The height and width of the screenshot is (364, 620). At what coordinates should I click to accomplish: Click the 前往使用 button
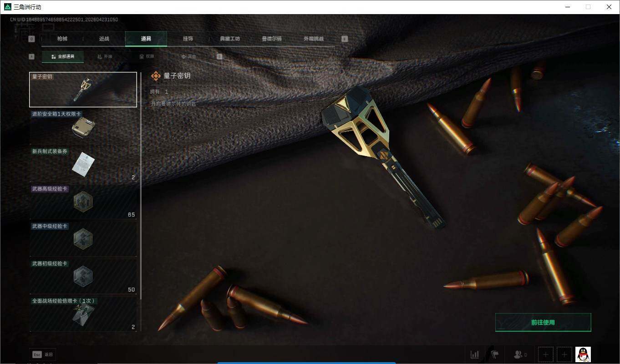coord(543,323)
